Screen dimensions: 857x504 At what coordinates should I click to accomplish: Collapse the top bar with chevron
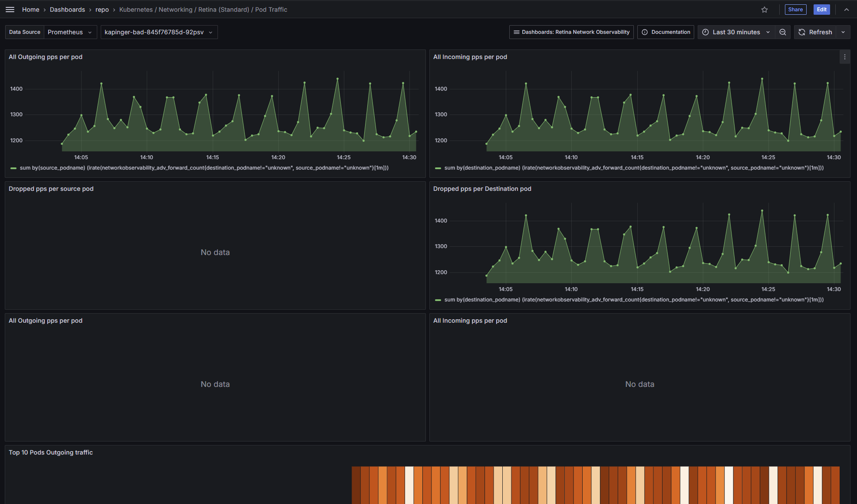coord(847,10)
